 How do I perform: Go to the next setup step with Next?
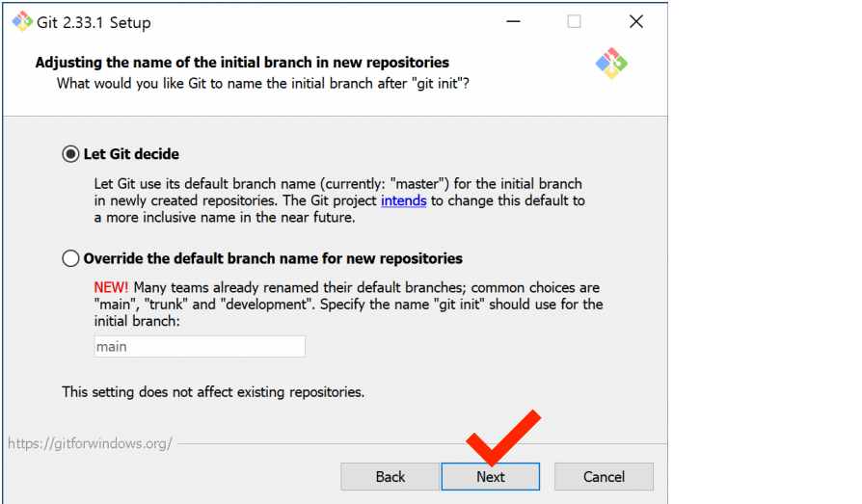click(x=491, y=476)
